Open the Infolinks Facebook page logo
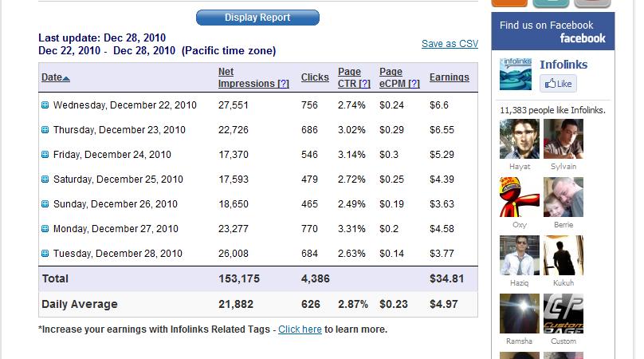Viewport: 644px width, 359px height. 516,74
